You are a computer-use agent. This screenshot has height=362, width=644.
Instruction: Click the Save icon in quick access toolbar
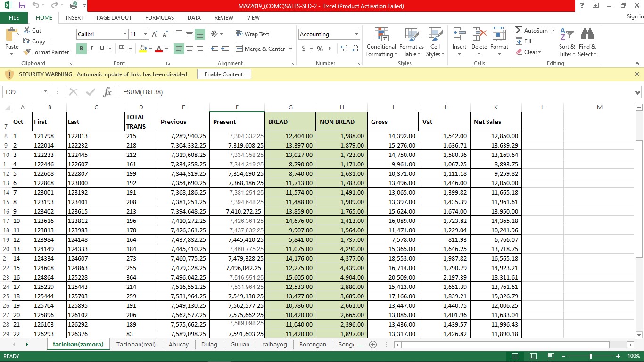[x=22, y=6]
